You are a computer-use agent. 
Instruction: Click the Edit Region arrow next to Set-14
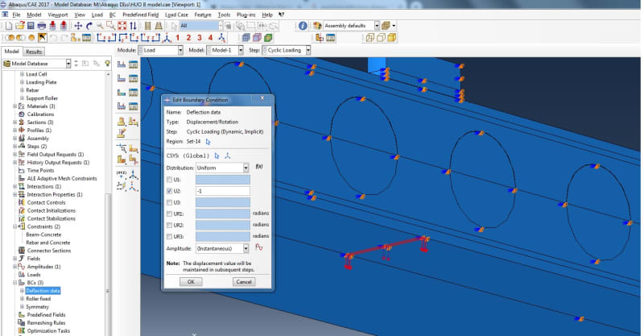pyautogui.click(x=208, y=142)
